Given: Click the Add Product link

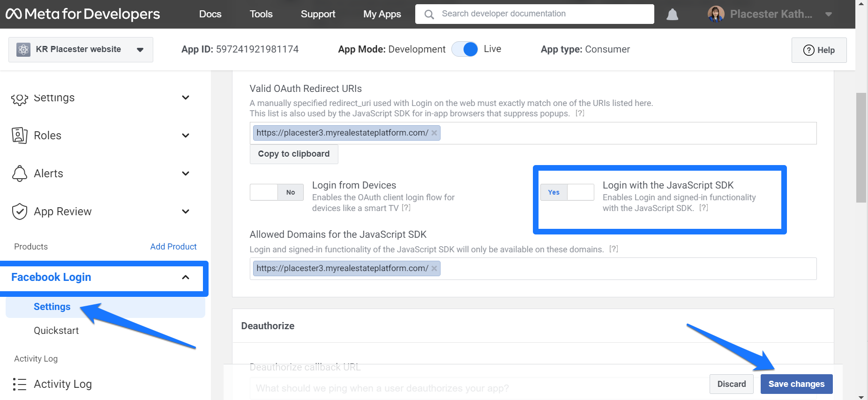Looking at the screenshot, I should click(x=173, y=247).
